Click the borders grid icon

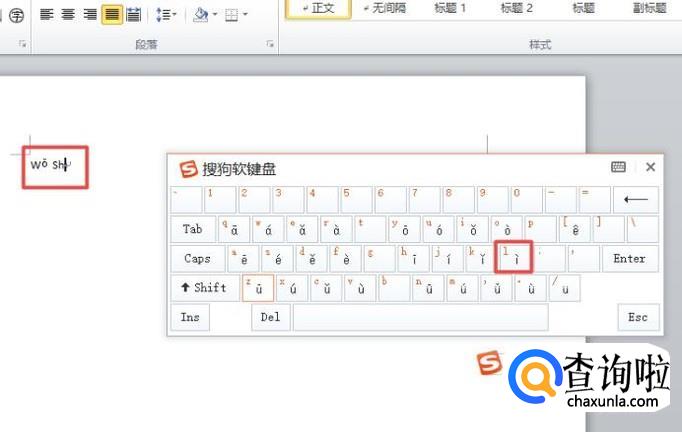[231, 15]
